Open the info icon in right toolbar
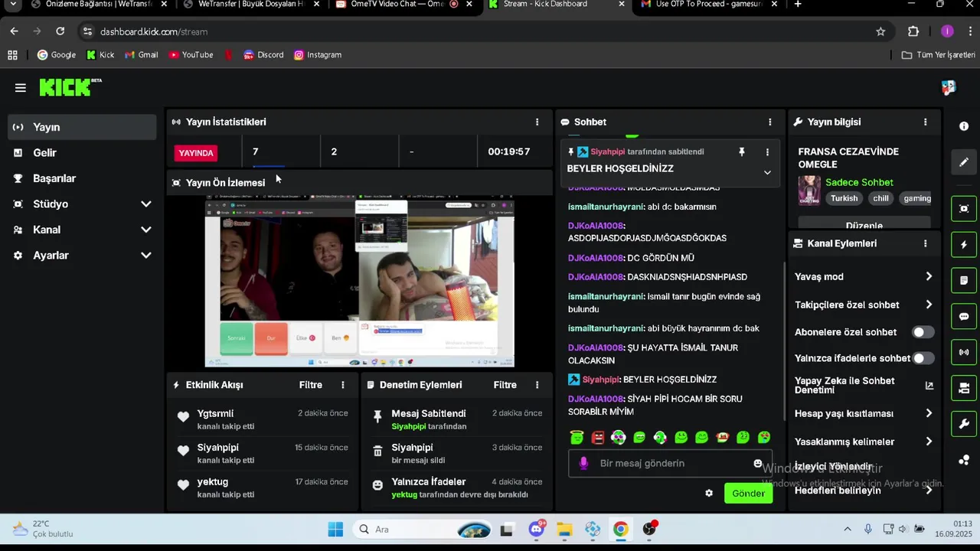980x551 pixels. (x=964, y=126)
